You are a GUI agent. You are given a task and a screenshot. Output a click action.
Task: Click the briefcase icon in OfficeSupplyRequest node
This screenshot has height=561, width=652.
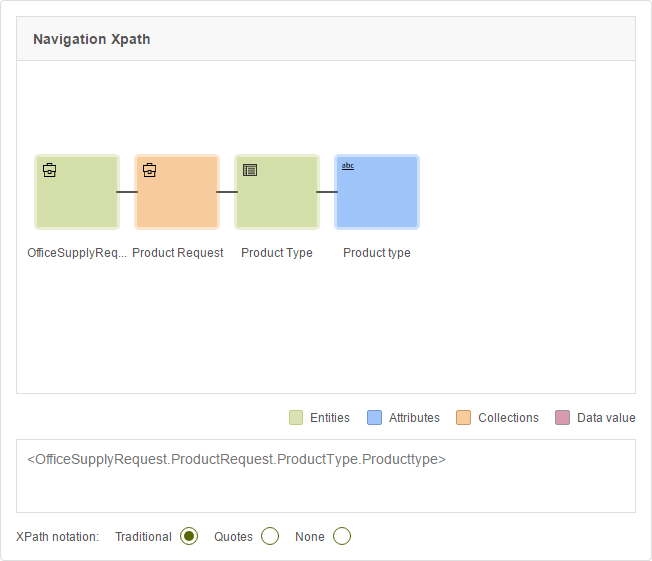(x=49, y=170)
